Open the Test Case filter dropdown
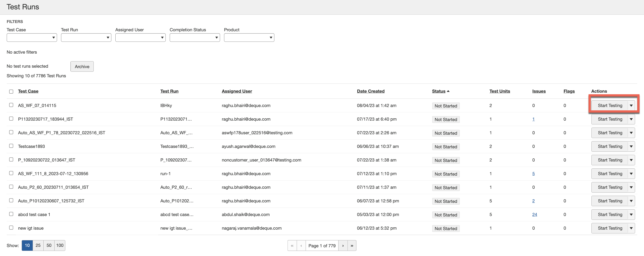Screen dimensions: 644x256 32,38
